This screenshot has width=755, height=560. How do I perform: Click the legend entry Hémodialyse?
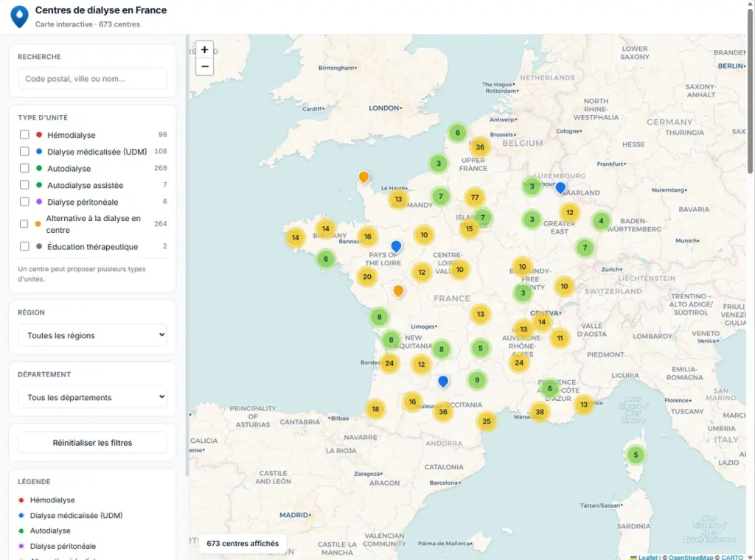[x=52, y=500]
